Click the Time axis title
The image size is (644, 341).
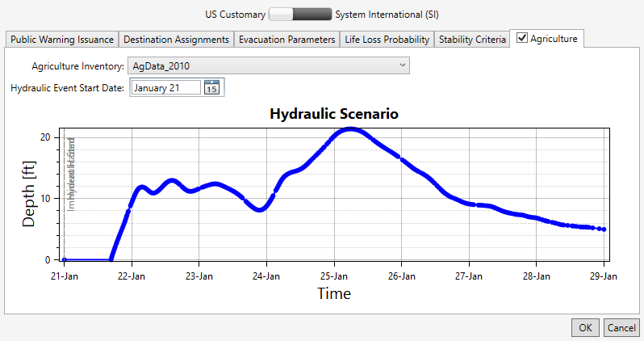pyautogui.click(x=333, y=293)
